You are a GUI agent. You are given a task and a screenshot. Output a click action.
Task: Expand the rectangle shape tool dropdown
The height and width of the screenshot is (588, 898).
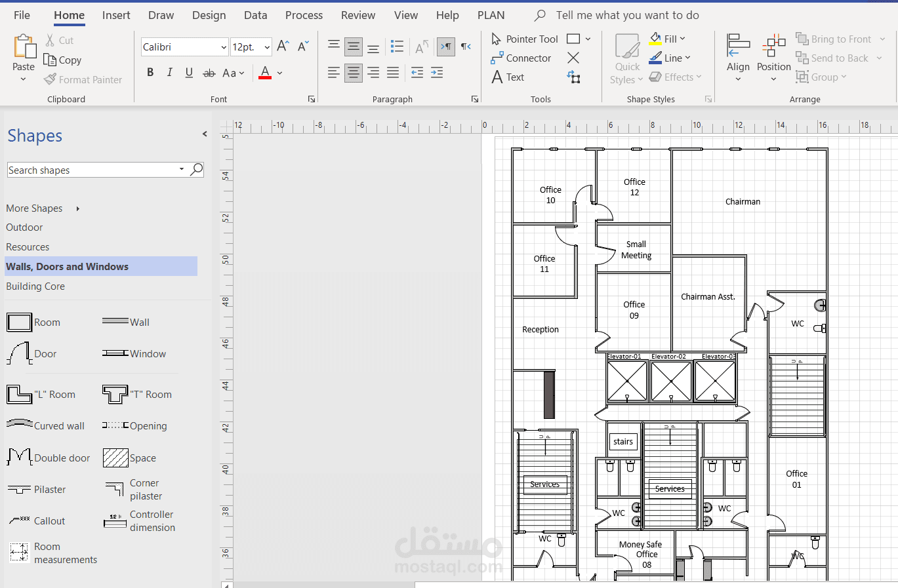click(x=588, y=39)
